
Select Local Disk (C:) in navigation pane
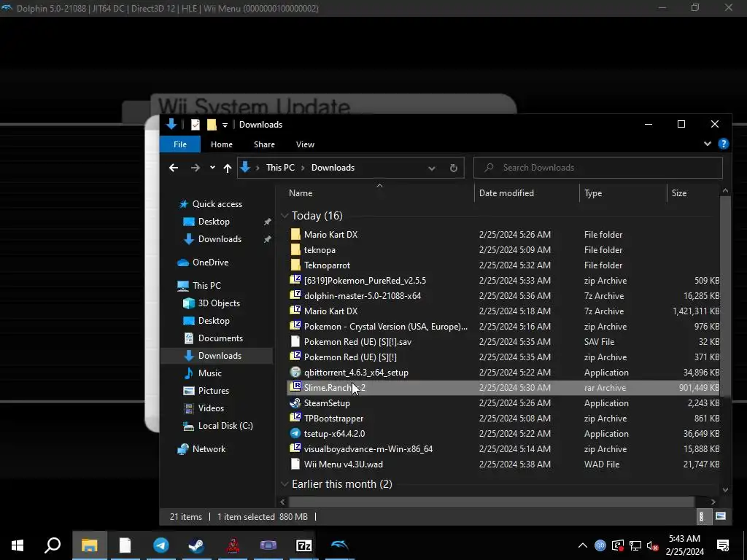tap(225, 426)
